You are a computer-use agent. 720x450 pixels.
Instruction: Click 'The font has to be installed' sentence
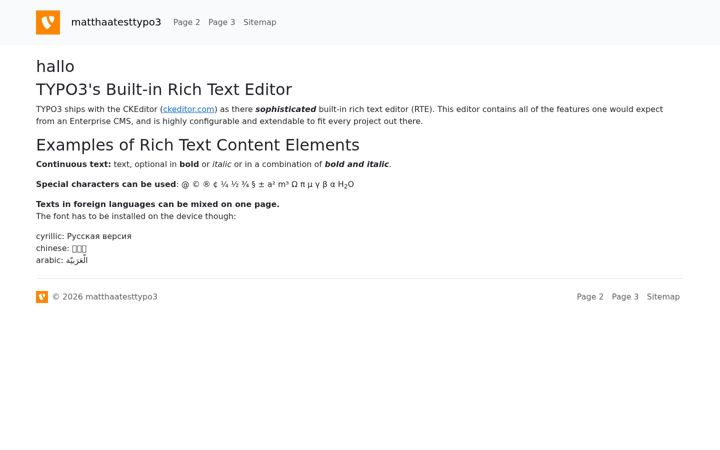[136, 216]
